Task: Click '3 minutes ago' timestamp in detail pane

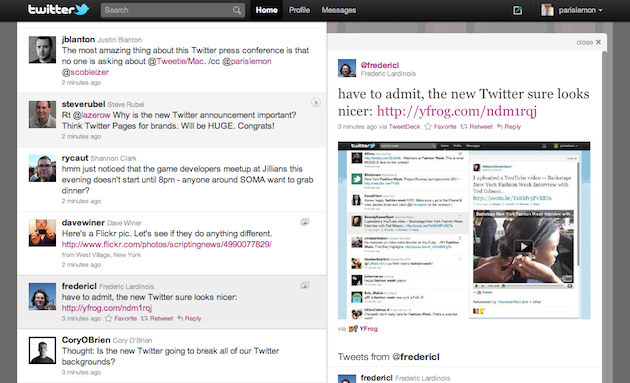Action: [357, 127]
